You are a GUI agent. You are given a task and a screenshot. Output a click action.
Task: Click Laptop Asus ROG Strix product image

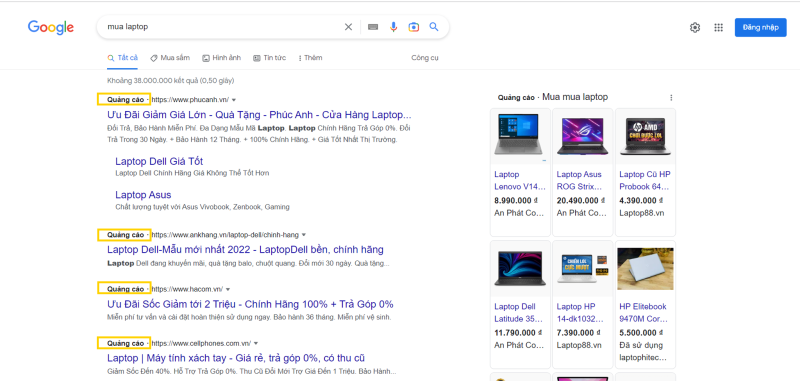pos(583,135)
